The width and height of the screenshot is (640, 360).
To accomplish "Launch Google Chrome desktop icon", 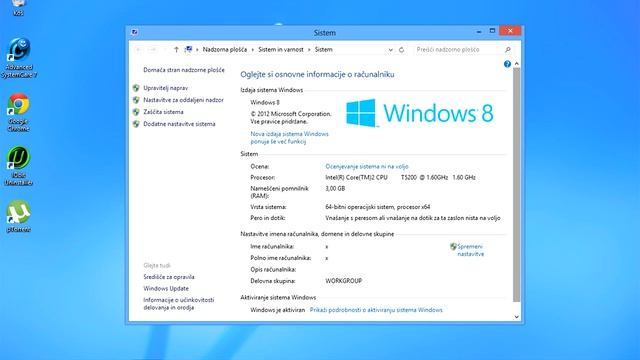I will 18,112.
